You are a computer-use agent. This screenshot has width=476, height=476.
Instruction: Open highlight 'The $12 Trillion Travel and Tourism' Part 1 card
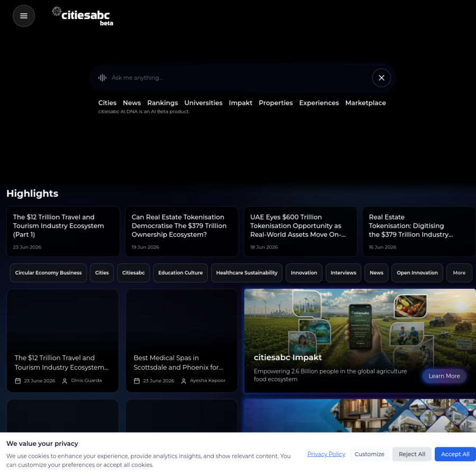(x=63, y=232)
